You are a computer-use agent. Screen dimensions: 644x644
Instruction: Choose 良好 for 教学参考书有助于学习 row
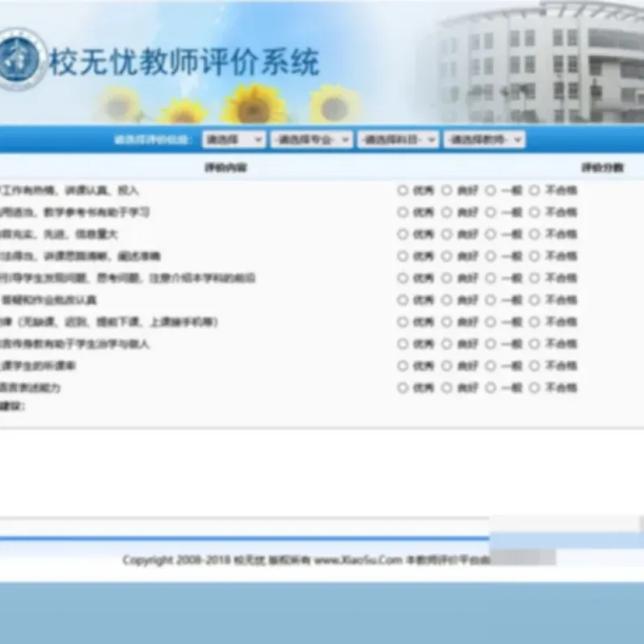[x=447, y=212]
